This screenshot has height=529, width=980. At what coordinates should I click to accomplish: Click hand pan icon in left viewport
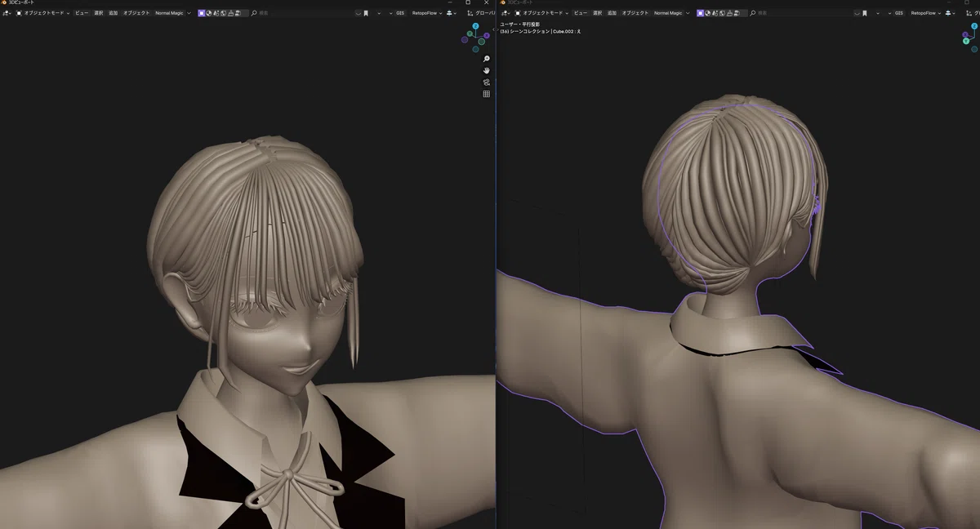(487, 70)
